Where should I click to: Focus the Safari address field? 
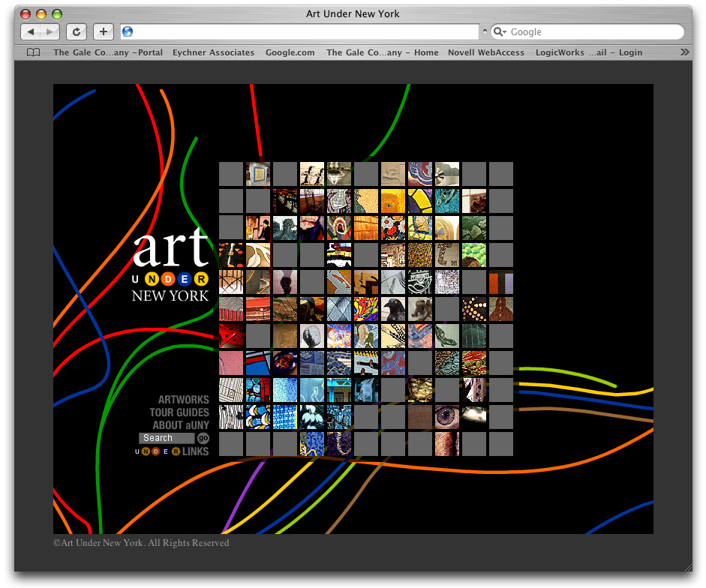[299, 31]
